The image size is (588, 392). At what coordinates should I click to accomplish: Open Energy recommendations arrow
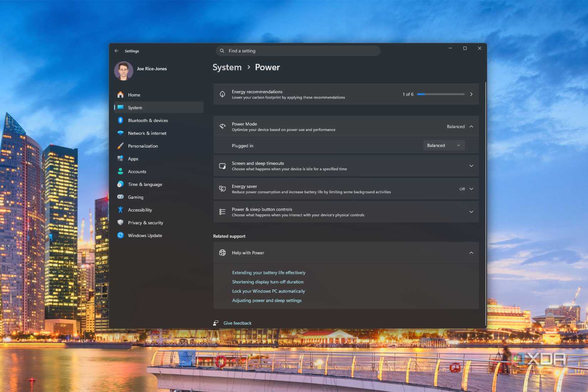tap(471, 94)
